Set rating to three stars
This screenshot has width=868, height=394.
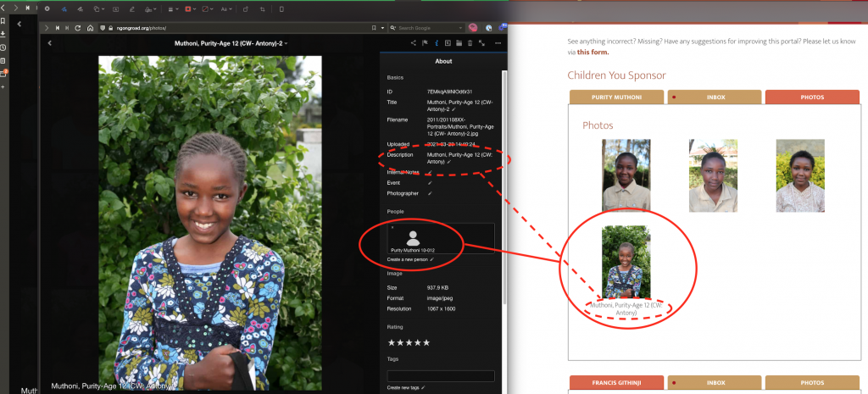point(409,342)
